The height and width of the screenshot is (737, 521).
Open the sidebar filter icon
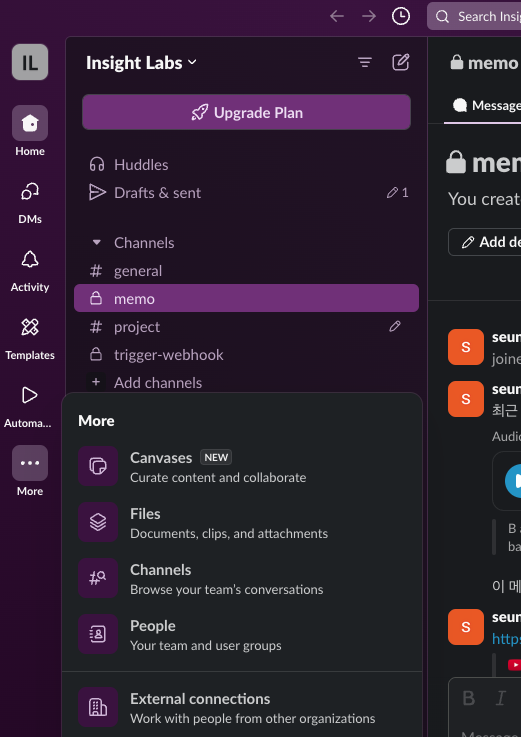365,62
